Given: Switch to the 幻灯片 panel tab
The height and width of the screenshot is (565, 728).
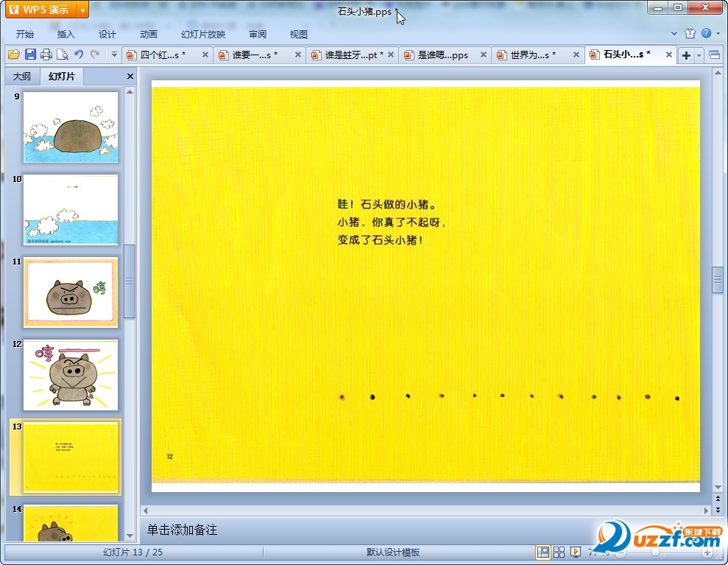Looking at the screenshot, I should (61, 76).
